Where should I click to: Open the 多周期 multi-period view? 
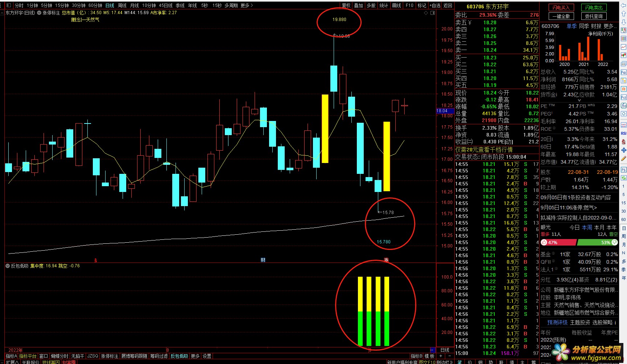click(231, 5)
